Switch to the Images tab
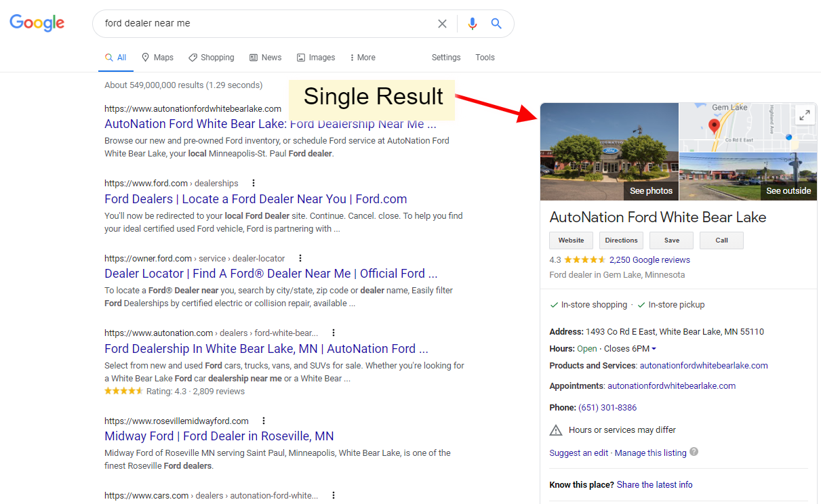 [316, 58]
